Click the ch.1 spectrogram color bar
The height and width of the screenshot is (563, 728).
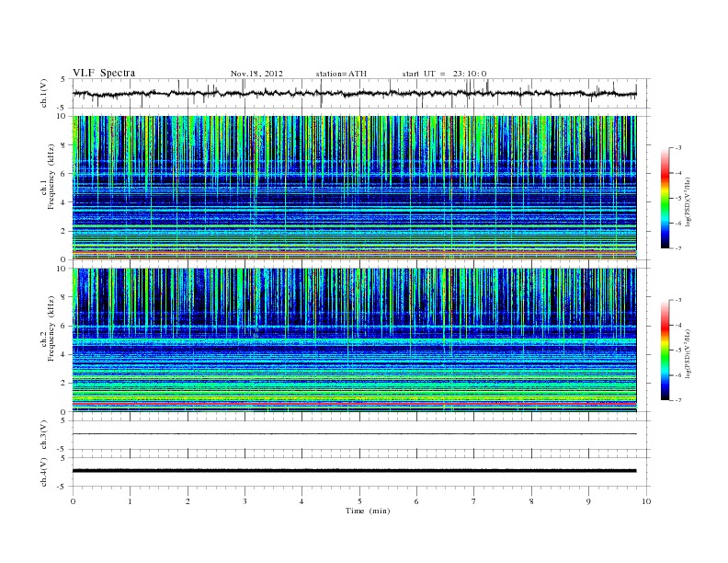(665, 199)
